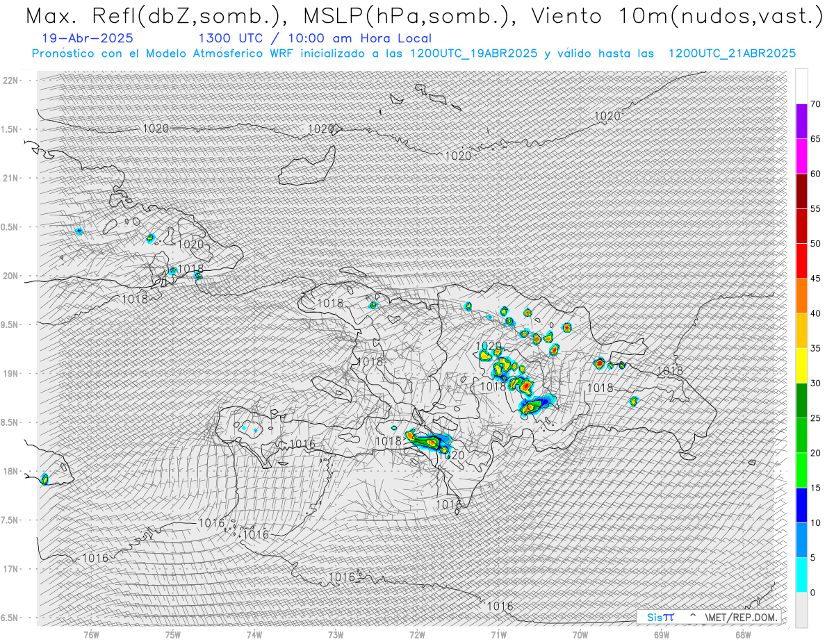Click the bright red 45-50 dBZ swatch
This screenshot has height=644, width=834.
click(x=801, y=261)
